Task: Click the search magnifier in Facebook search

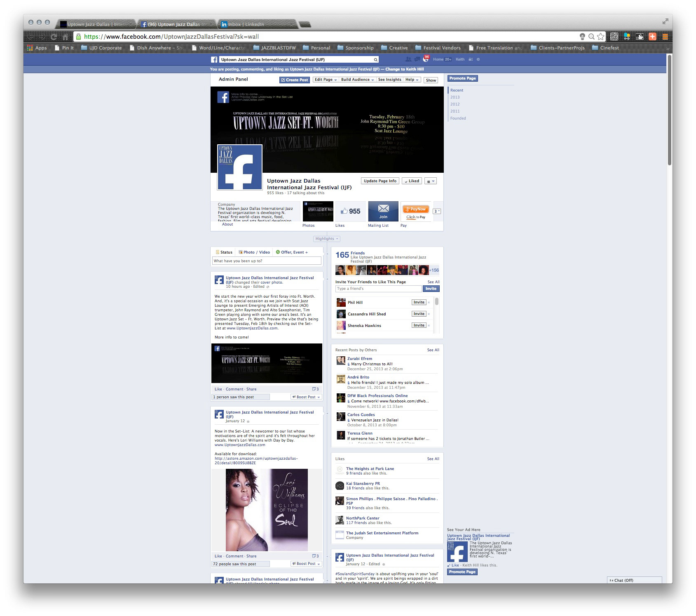Action: click(376, 60)
